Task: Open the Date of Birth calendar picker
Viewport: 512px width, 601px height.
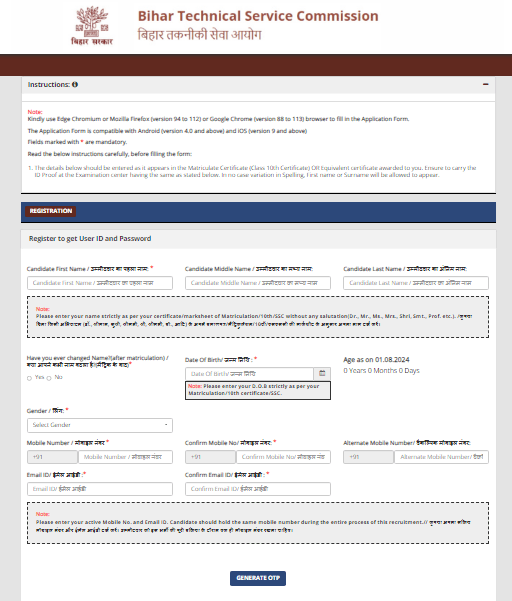Action: pyautogui.click(x=322, y=373)
